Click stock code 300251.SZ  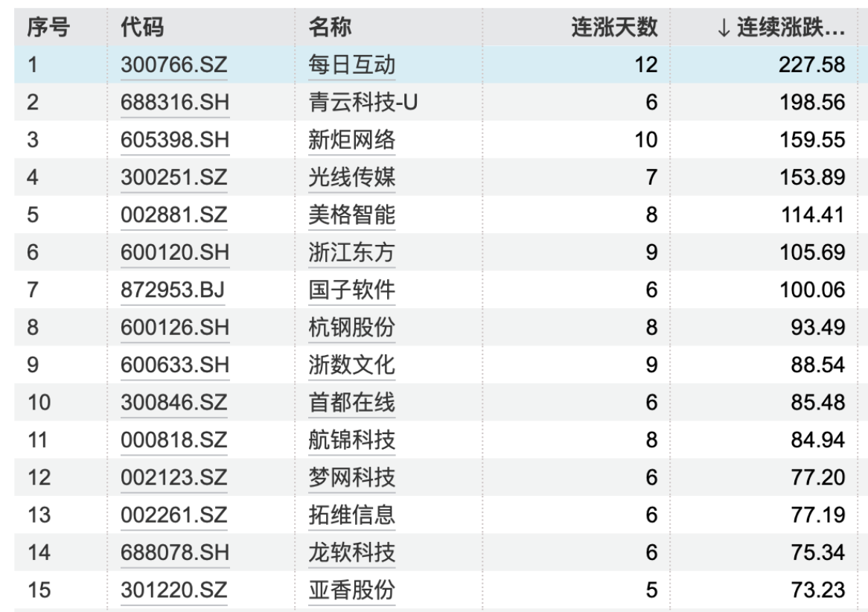coord(174,177)
